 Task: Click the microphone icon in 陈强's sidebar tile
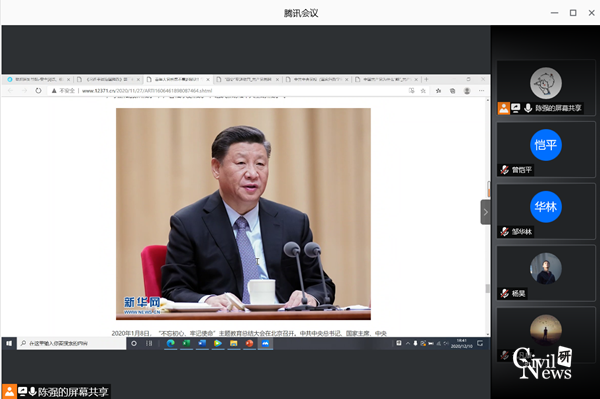[528, 108]
